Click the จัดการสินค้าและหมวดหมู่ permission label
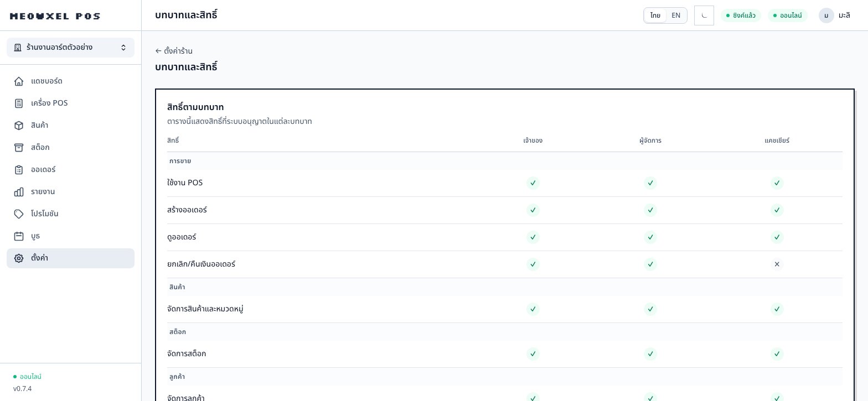 click(205, 309)
